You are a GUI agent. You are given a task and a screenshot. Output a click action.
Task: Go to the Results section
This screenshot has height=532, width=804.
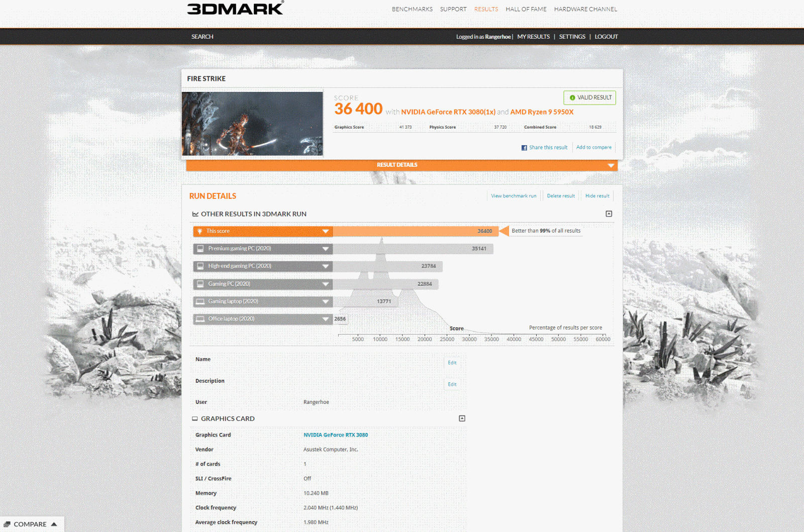click(x=486, y=9)
